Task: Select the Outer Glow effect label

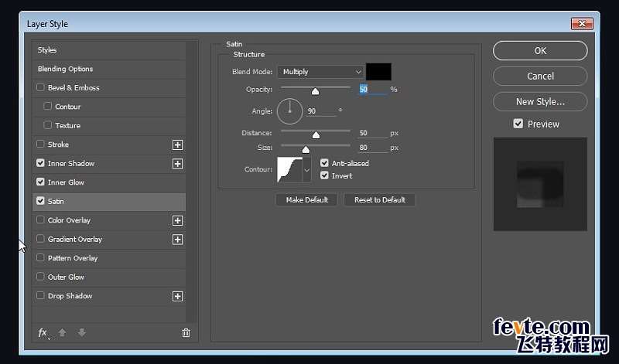Action: coord(66,277)
